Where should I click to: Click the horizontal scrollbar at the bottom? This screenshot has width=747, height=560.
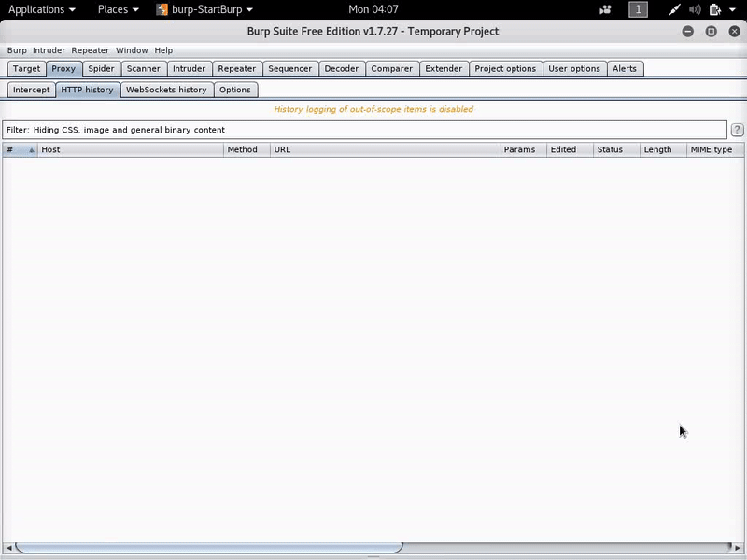pyautogui.click(x=210, y=548)
